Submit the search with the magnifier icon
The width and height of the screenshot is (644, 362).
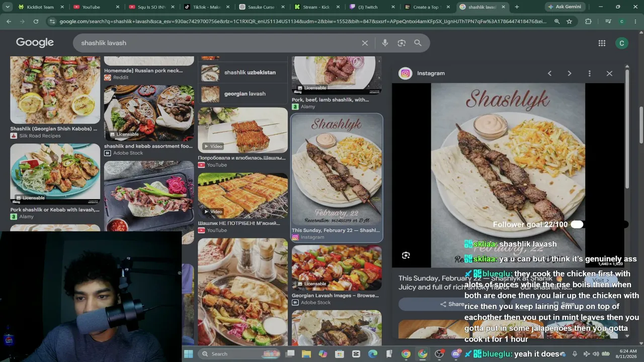pyautogui.click(x=418, y=43)
